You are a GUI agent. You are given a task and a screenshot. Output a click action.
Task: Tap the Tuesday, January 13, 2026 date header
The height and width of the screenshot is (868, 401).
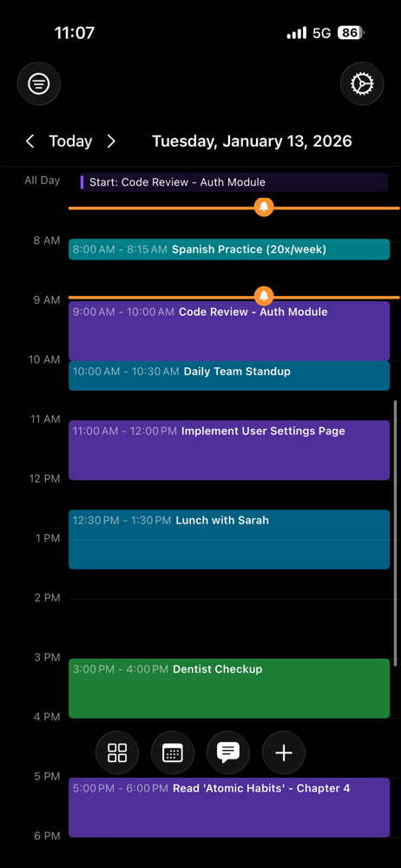(x=252, y=141)
